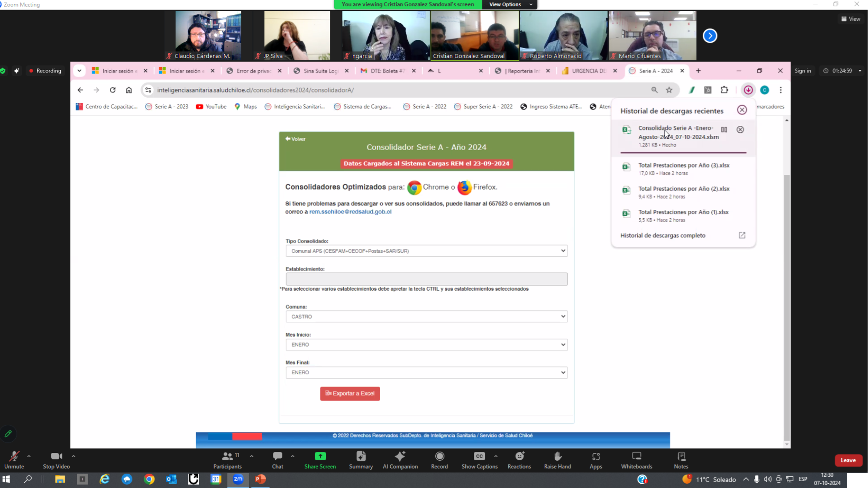Toggle Stop Video camera button
The height and width of the screenshot is (488, 868).
(56, 460)
